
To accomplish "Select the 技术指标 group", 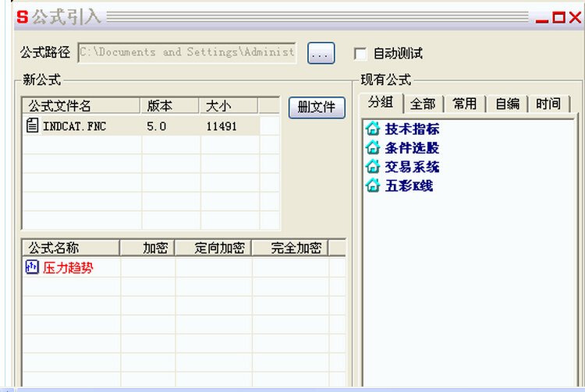I will [412, 129].
